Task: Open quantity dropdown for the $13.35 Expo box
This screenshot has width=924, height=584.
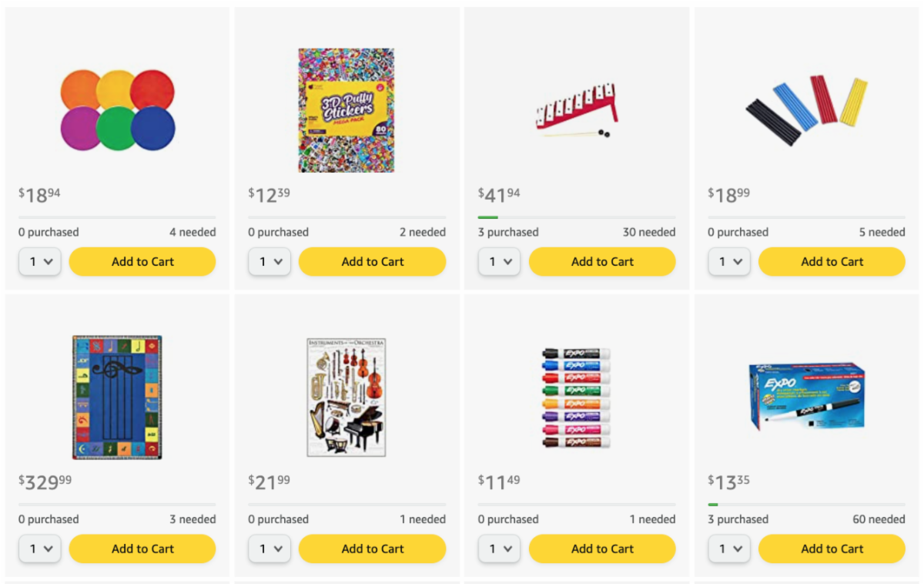Action: [728, 549]
